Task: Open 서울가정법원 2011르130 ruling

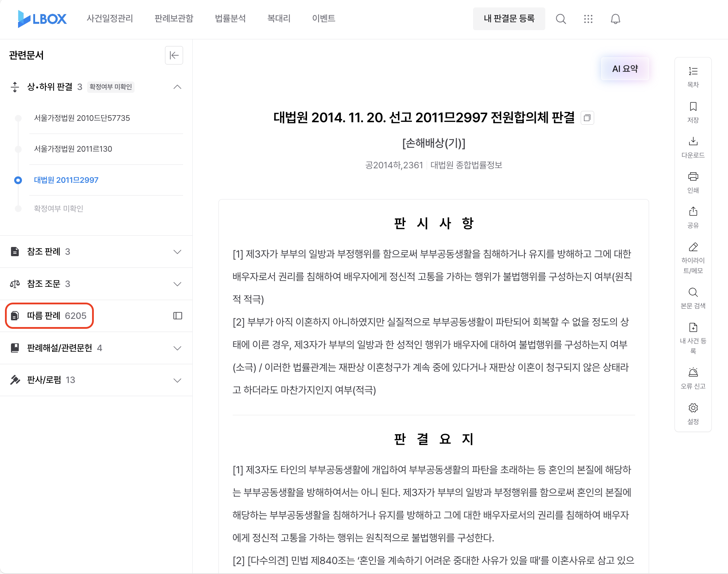Action: (73, 149)
